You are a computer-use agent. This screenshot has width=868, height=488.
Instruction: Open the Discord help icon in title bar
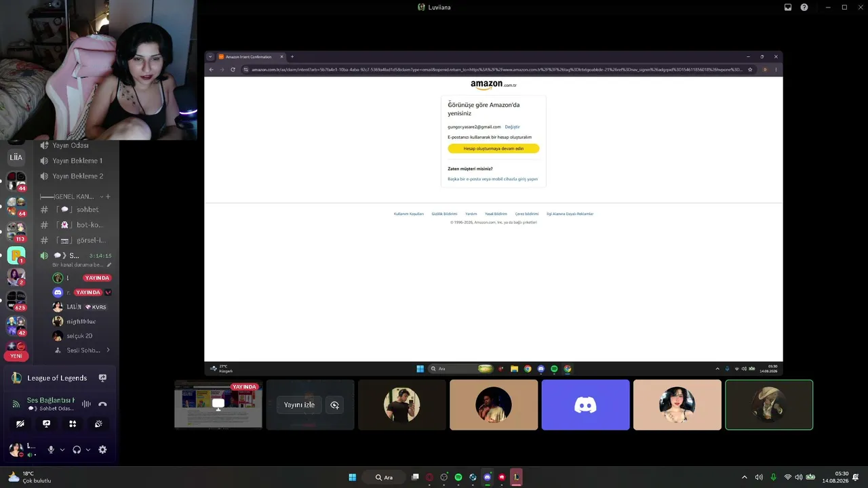tap(804, 7)
